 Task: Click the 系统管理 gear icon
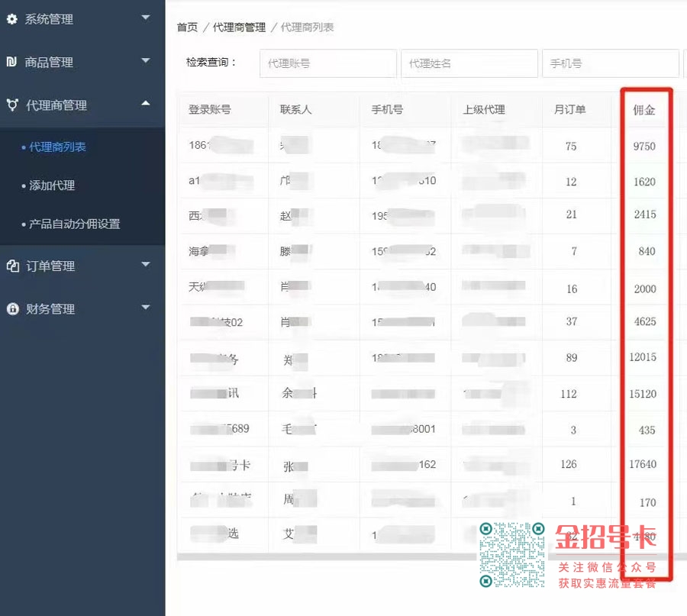pos(12,19)
